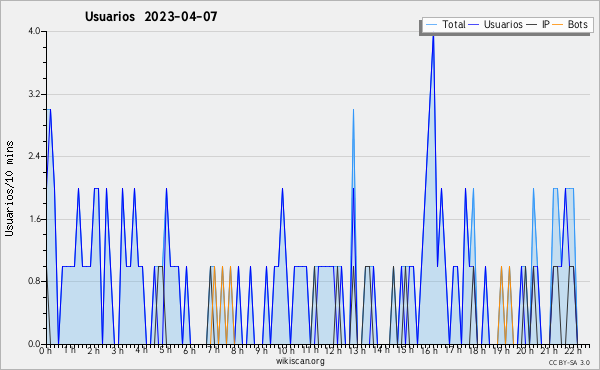This screenshot has width=600, height=370.
Task: Click the 'wikiscan.org' text below the chart
Action: click(300, 361)
